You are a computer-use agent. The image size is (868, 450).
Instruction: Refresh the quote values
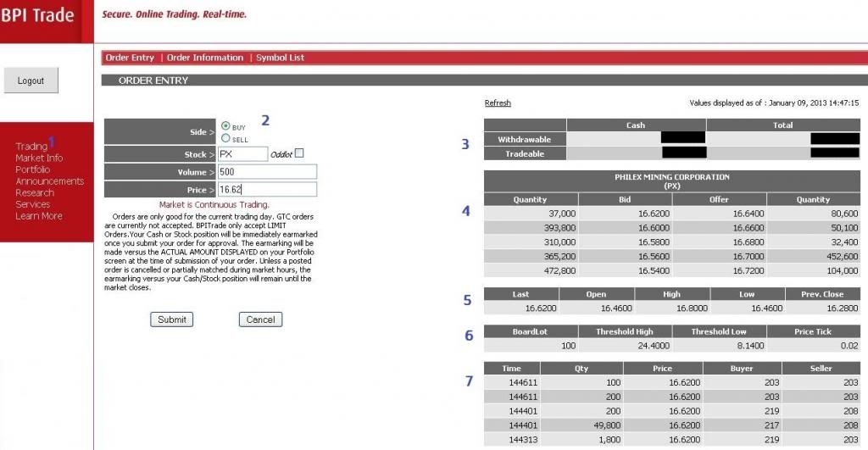coord(498,103)
